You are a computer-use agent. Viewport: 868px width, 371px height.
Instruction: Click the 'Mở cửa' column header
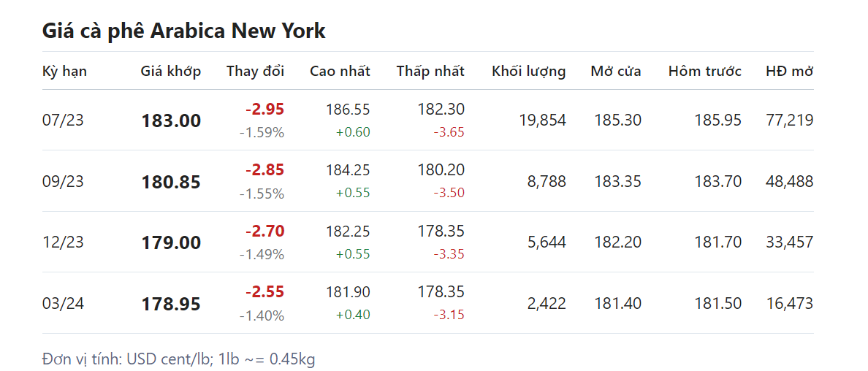point(616,71)
